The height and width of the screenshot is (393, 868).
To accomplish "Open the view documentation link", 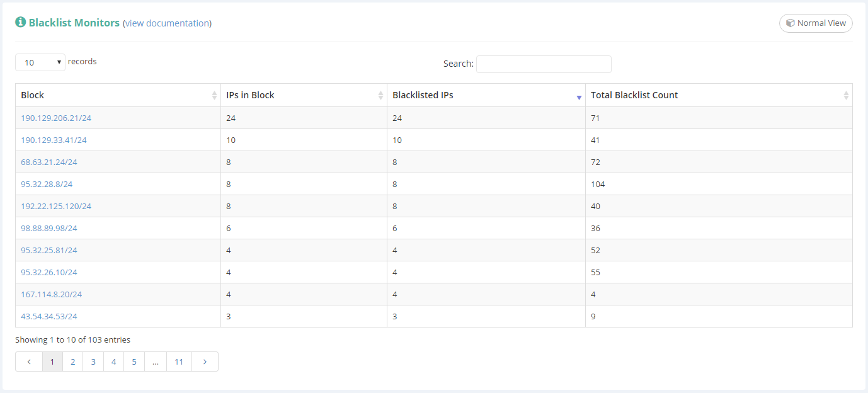I will pyautogui.click(x=167, y=23).
